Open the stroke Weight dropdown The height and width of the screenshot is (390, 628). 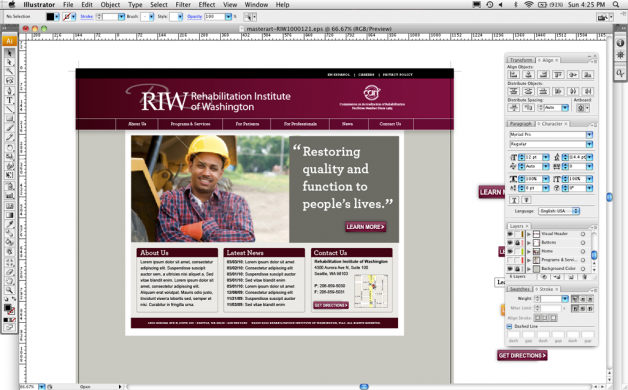[x=565, y=299]
